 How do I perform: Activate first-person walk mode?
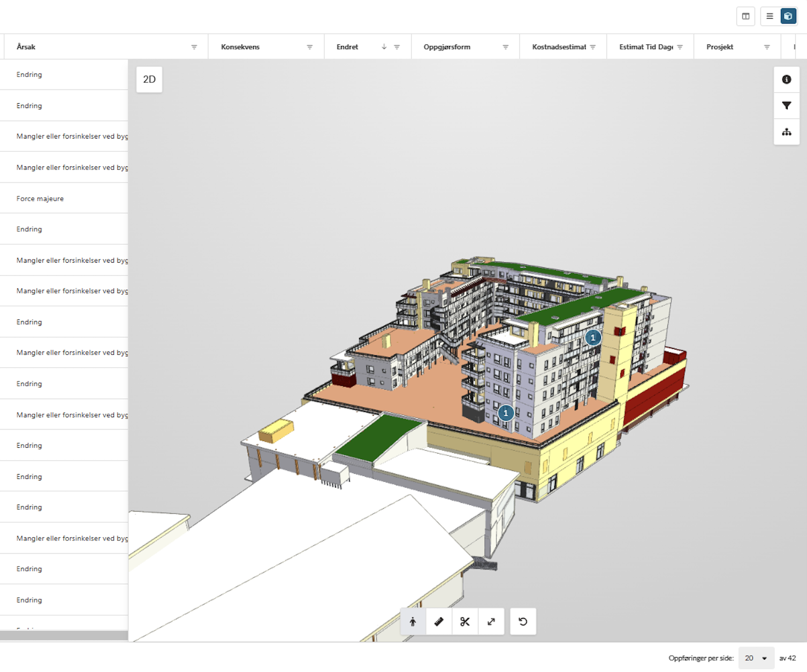413,621
